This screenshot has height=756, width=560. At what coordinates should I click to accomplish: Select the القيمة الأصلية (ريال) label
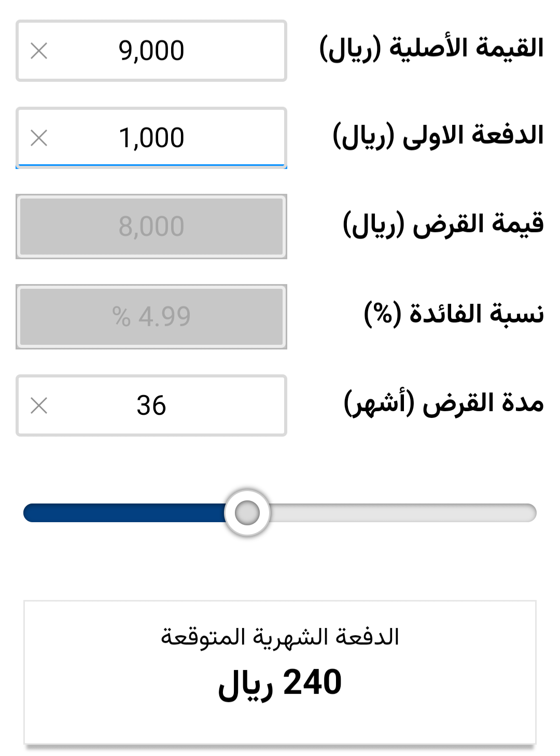431,49
